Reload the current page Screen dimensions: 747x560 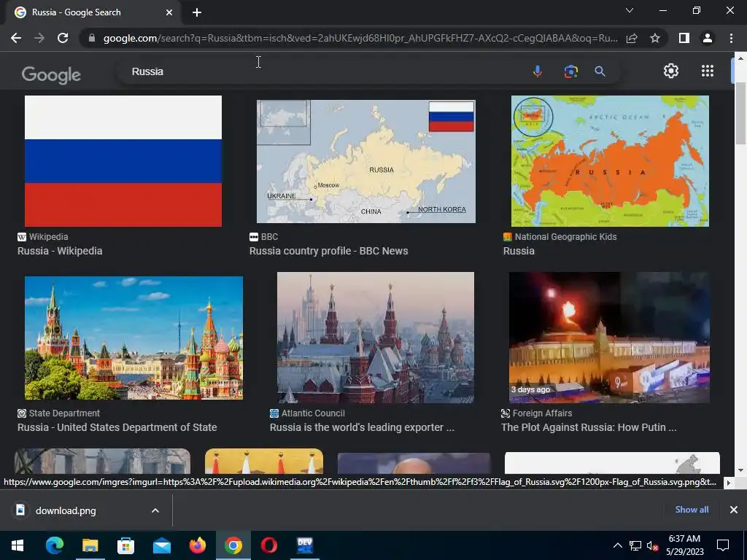pyautogui.click(x=63, y=38)
